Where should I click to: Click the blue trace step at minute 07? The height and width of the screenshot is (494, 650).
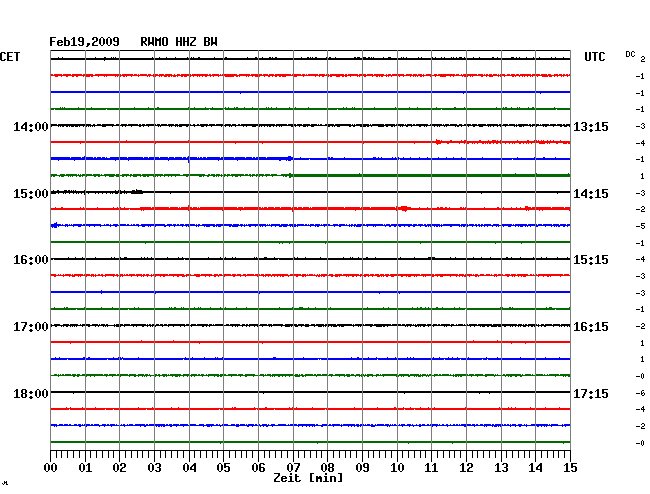pyautogui.click(x=290, y=158)
